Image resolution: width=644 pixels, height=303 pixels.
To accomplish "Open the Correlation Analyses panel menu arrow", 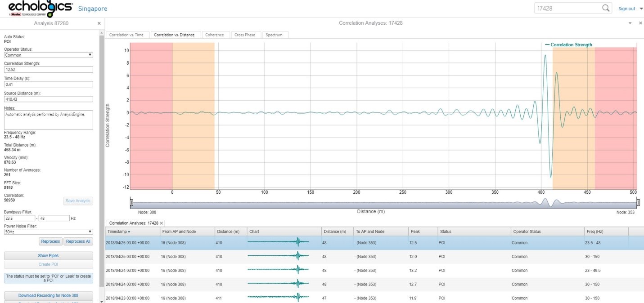I will [630, 23].
